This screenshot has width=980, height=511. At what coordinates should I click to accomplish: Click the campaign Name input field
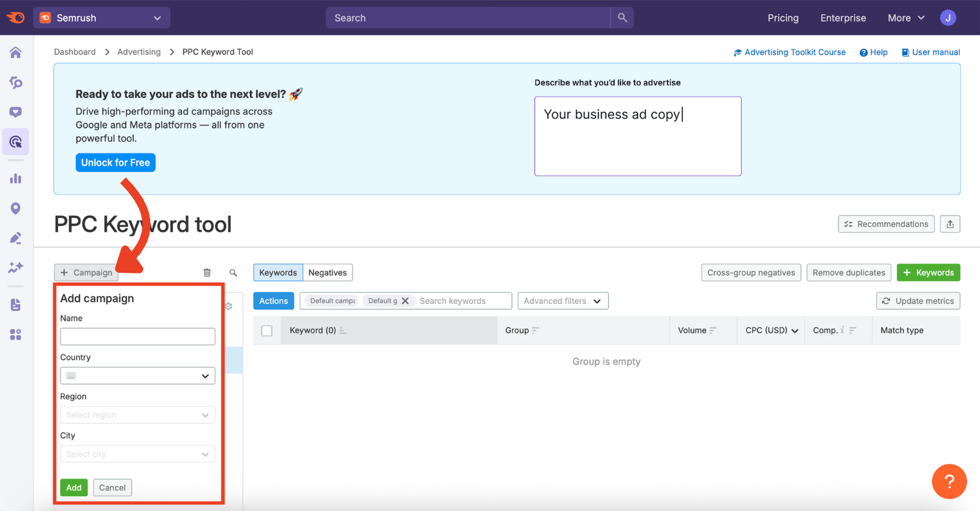coord(138,337)
